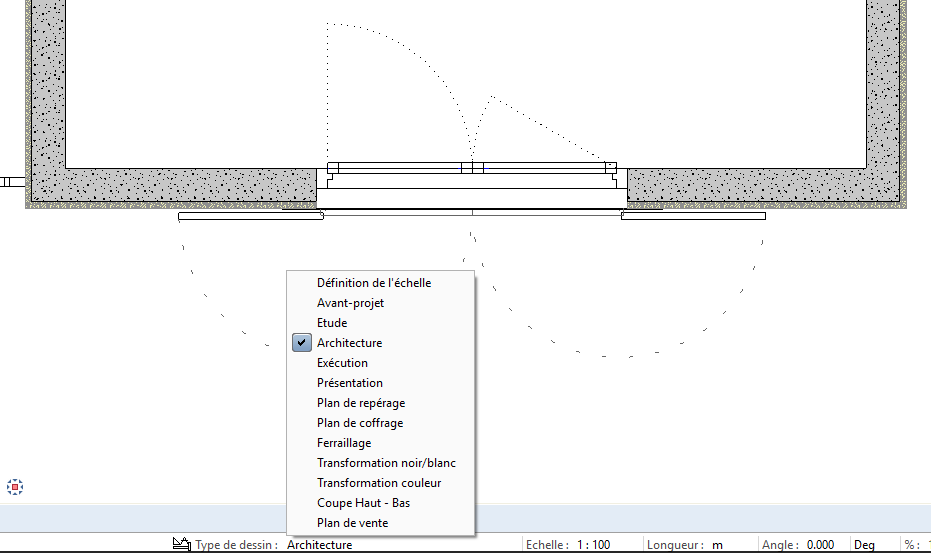This screenshot has height=553, width=931.
Task: Choose Présentation drawing type
Action: point(380,383)
